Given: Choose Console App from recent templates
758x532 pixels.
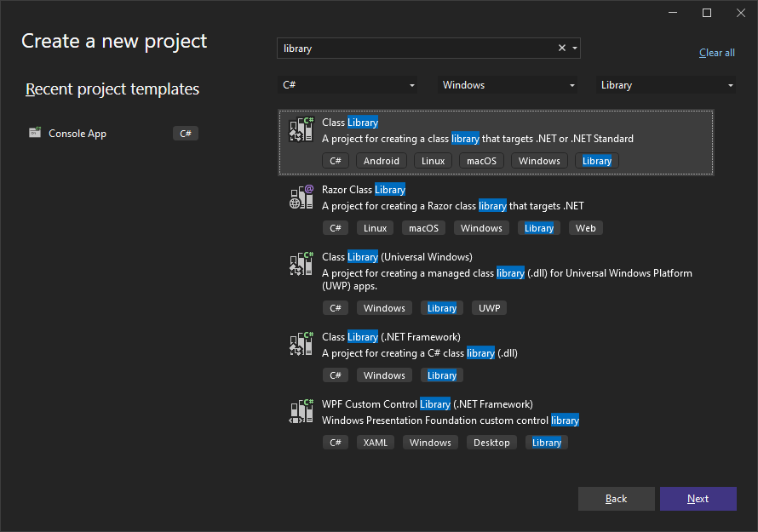Looking at the screenshot, I should (x=78, y=134).
